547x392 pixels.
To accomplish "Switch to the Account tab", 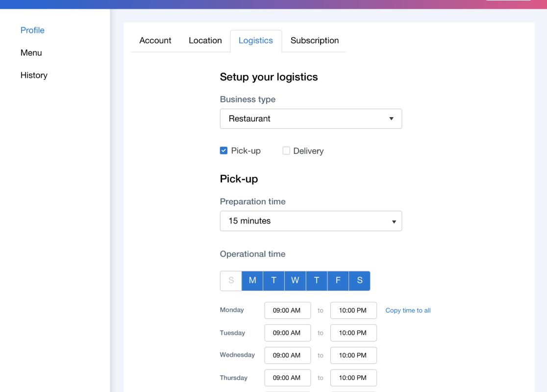I will [155, 41].
